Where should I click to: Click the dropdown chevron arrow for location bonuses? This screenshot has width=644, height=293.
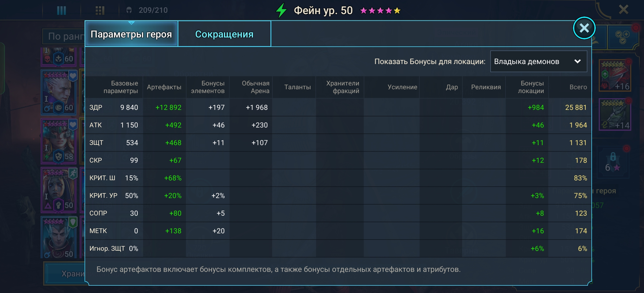coord(577,62)
